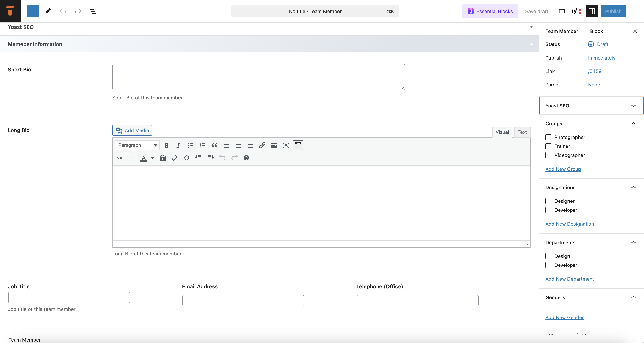The height and width of the screenshot is (343, 644).
Task: Click the Publish button
Action: 613,11
